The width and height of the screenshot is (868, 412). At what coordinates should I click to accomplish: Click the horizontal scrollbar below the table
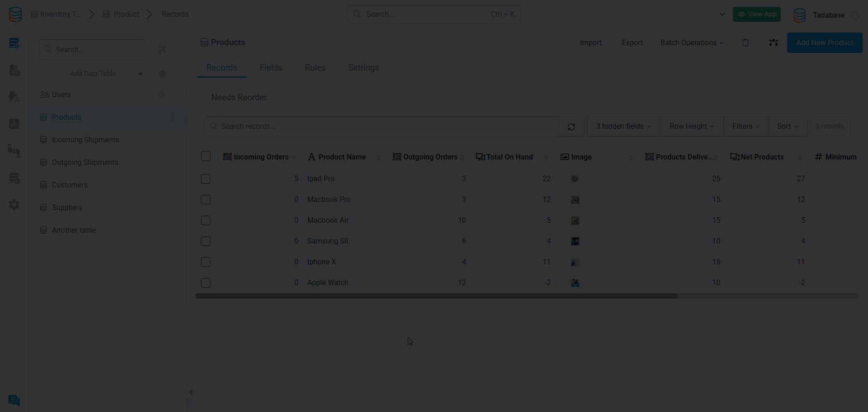436,296
